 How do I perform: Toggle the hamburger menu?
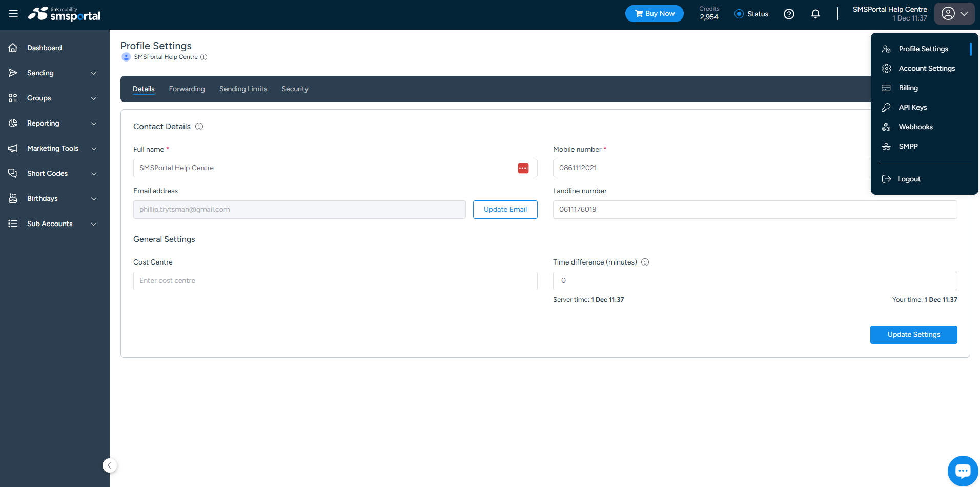point(13,14)
